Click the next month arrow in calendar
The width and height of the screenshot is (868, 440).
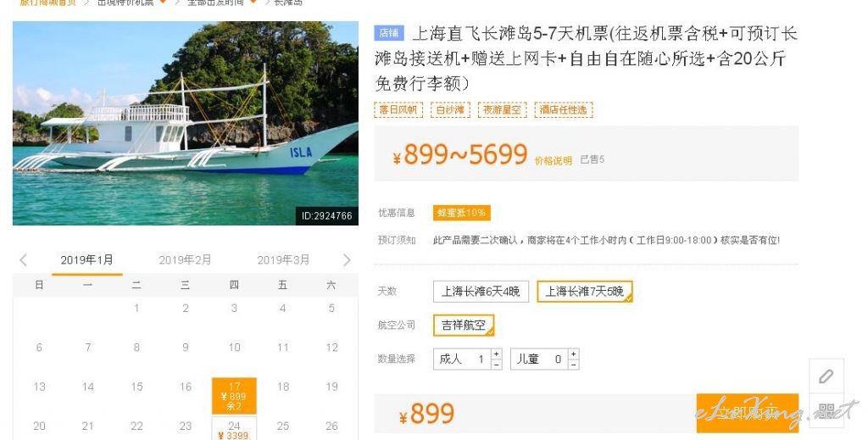click(347, 259)
